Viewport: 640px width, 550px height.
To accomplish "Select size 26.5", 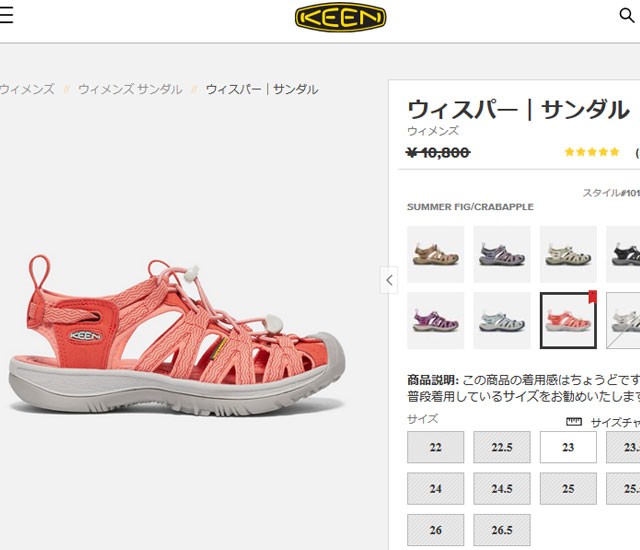I will 502,530.
